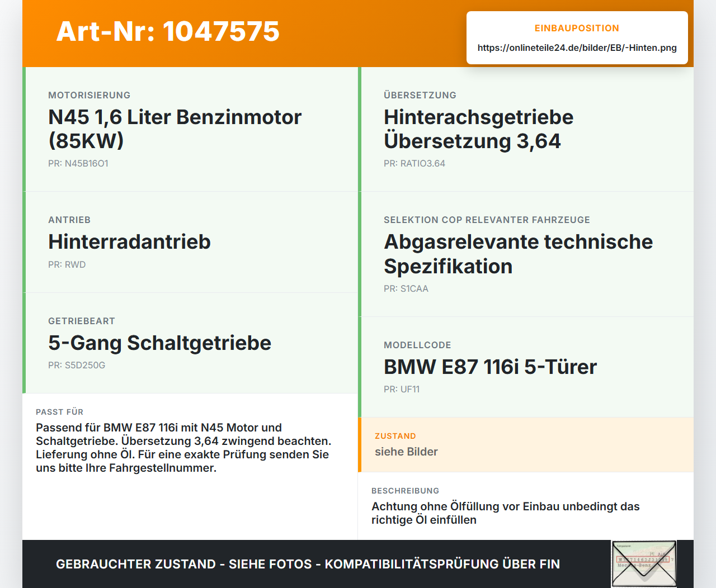Select Abgasrelevante technische Spezifikation title
Viewport: 716px width, 588px height.
(x=518, y=254)
